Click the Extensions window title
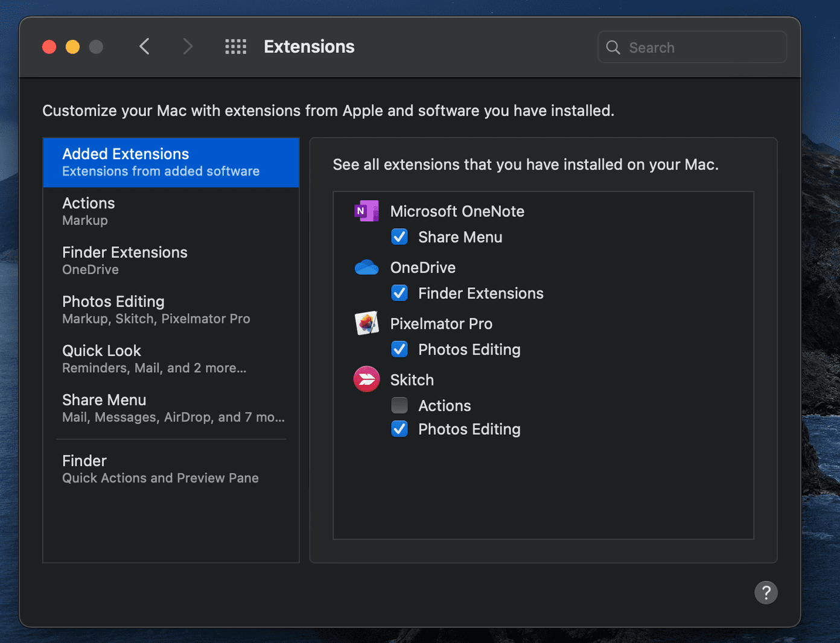 (x=309, y=46)
